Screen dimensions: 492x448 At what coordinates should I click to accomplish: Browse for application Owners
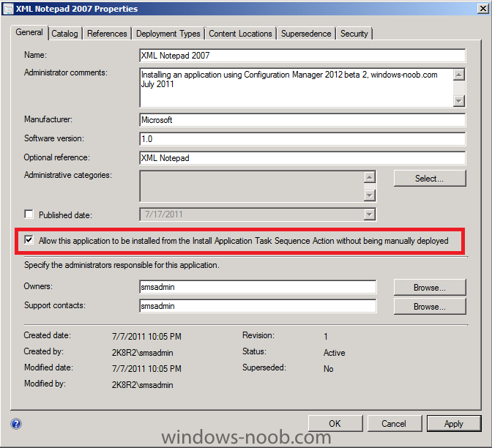[x=430, y=288]
